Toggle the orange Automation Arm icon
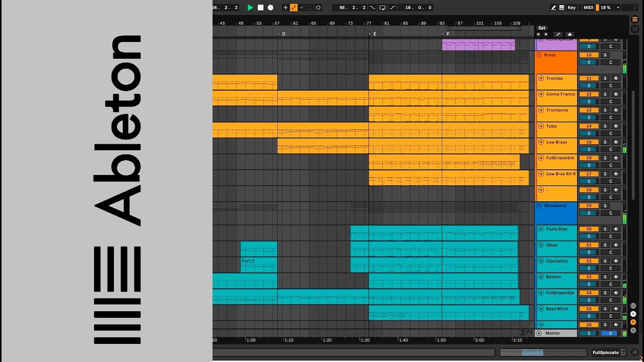The image size is (644, 362). [294, 8]
